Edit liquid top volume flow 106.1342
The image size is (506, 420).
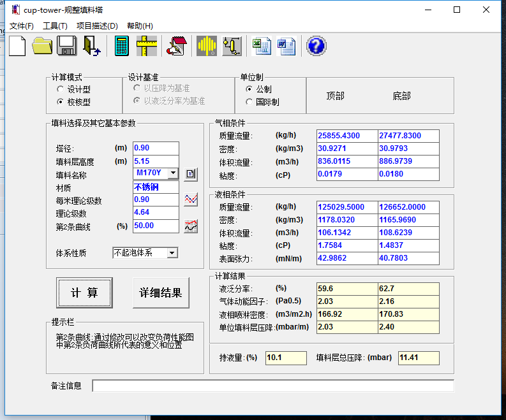(x=347, y=233)
